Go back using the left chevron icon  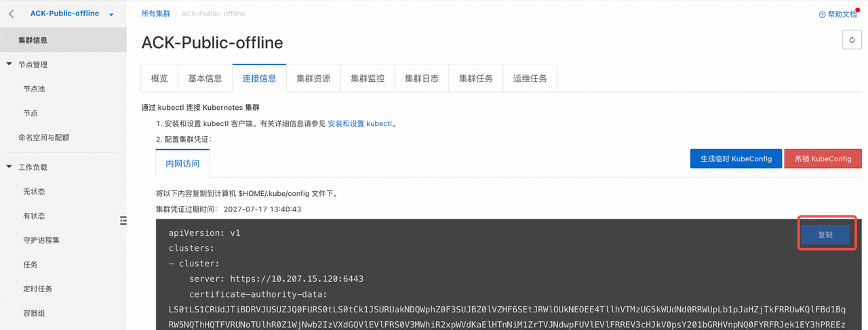coord(12,14)
